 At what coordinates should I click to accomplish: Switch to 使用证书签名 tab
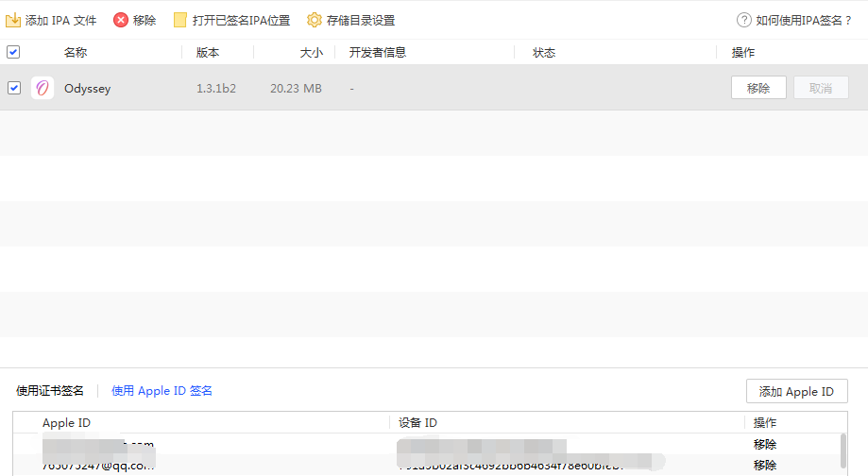[x=50, y=391]
